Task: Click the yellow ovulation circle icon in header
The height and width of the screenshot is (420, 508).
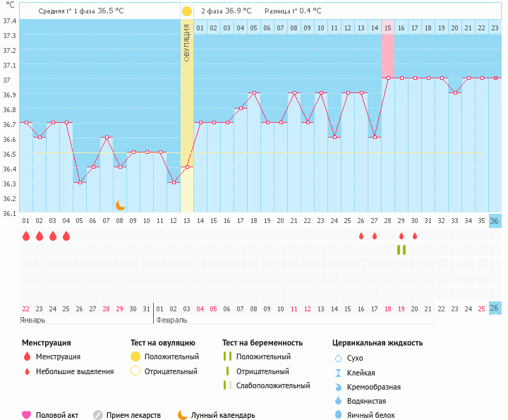Action: [x=186, y=11]
